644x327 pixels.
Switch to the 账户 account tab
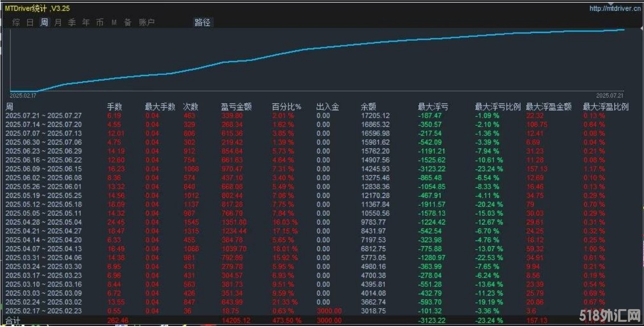pos(147,22)
